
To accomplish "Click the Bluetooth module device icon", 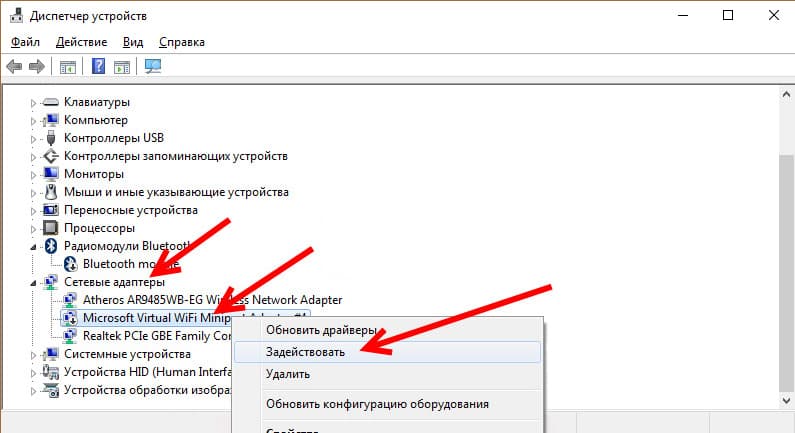I will click(70, 264).
